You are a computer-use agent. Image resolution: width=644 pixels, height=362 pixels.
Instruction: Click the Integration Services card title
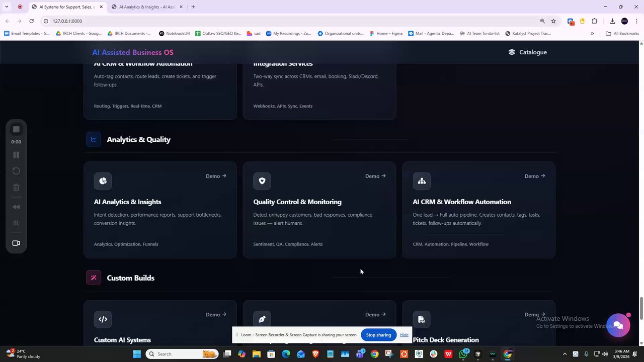283,63
